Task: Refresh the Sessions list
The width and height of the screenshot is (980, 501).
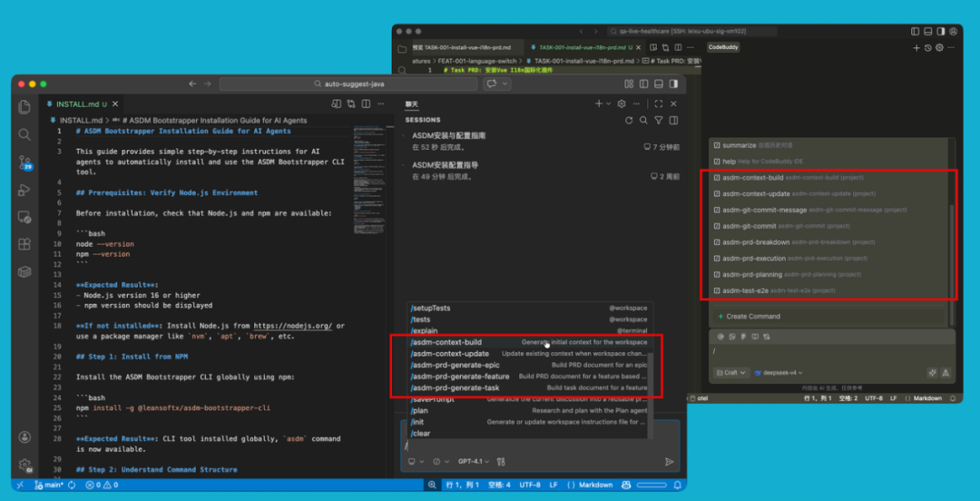Action: coord(629,120)
